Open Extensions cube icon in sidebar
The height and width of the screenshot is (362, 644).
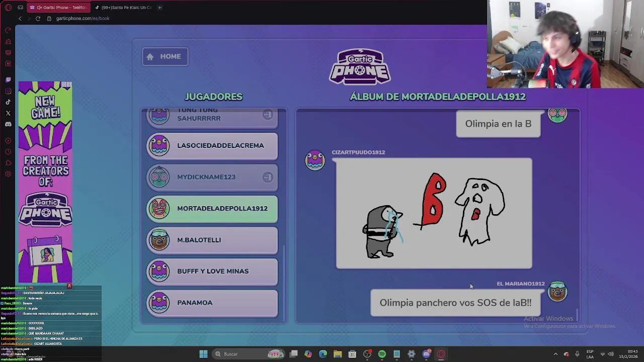click(x=8, y=163)
